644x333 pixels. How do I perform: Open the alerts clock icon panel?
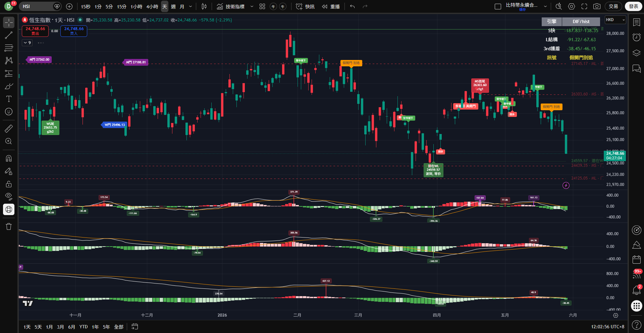click(636, 37)
